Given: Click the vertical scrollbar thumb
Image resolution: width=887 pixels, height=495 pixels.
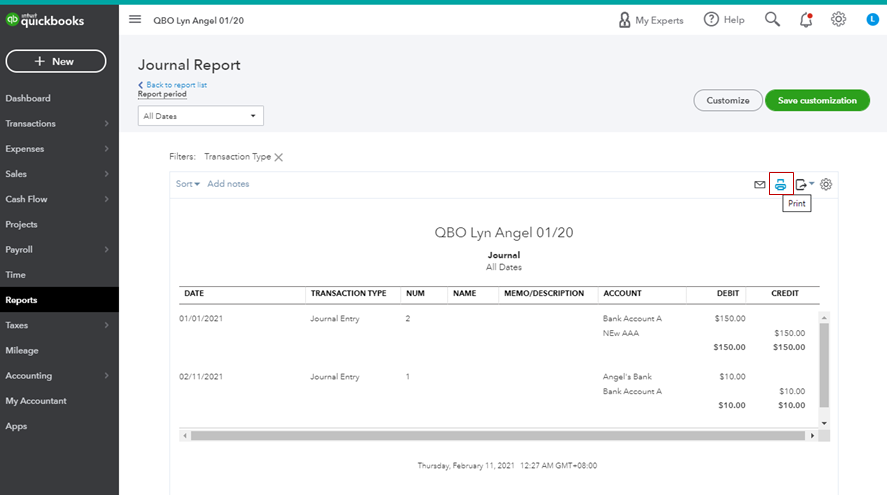Looking at the screenshot, I should pos(824,365).
